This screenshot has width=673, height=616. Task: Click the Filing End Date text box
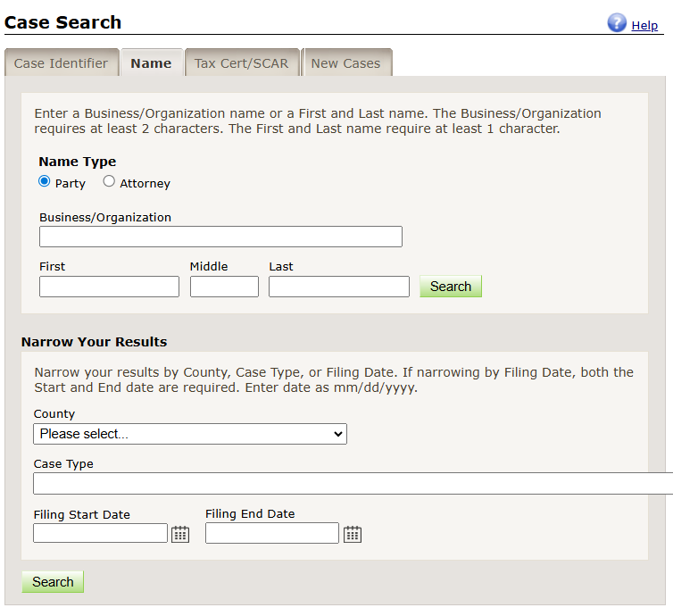tap(271, 533)
